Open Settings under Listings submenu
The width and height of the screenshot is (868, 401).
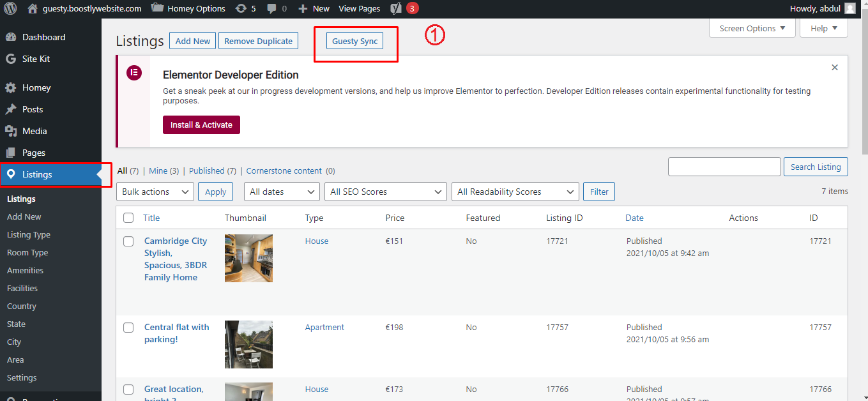[22, 377]
